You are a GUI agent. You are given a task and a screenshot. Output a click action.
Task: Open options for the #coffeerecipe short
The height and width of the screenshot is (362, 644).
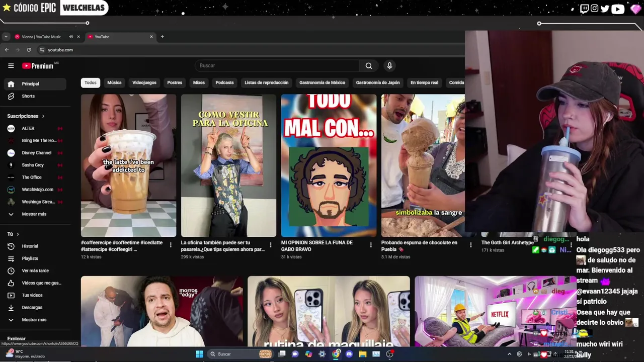pyautogui.click(x=171, y=245)
